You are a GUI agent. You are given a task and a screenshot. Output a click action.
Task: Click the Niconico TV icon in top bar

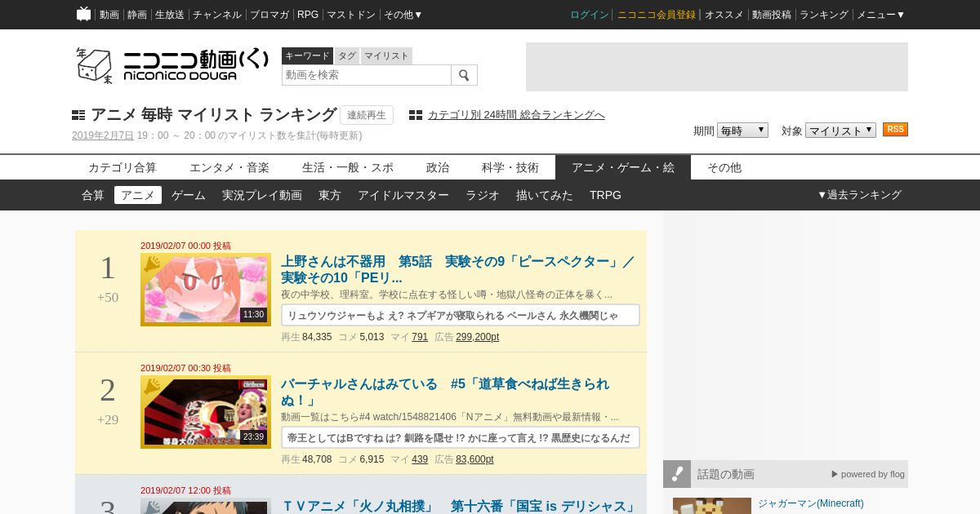tap(83, 14)
